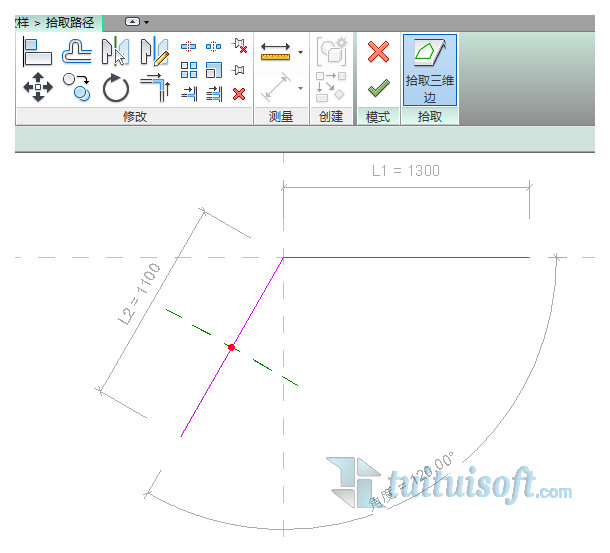This screenshot has height=553, width=610.
Task: Click the 修改 panel title
Action: (x=135, y=116)
